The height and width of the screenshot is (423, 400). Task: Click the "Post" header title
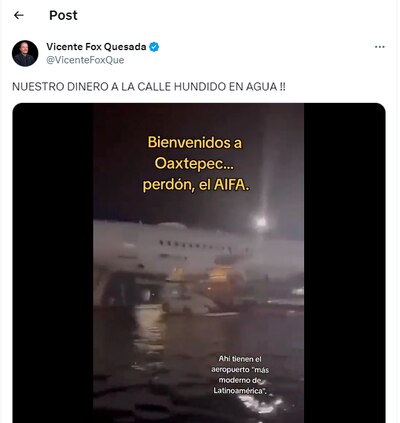tap(63, 15)
